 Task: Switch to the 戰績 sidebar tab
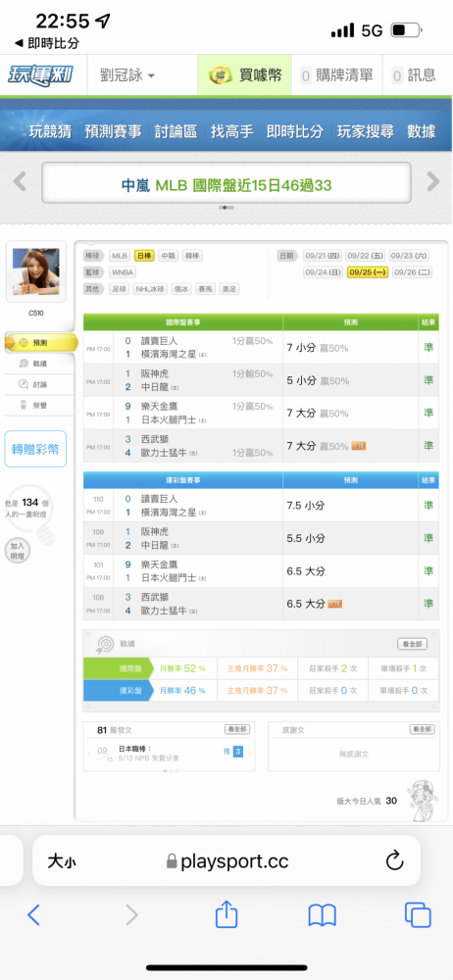(40, 364)
